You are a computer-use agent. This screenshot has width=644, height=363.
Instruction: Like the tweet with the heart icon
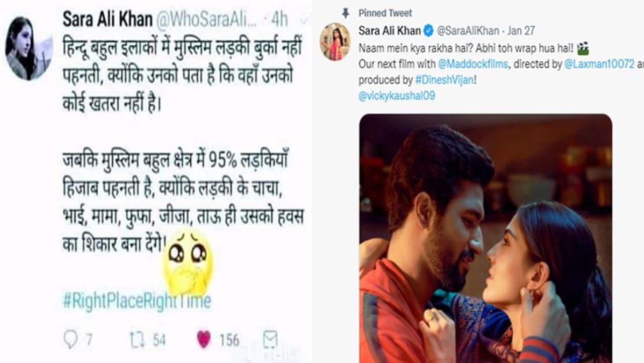pos(204,340)
